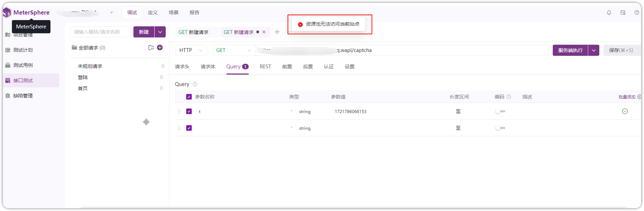
Task: Click the 保存 button
Action: point(621,50)
